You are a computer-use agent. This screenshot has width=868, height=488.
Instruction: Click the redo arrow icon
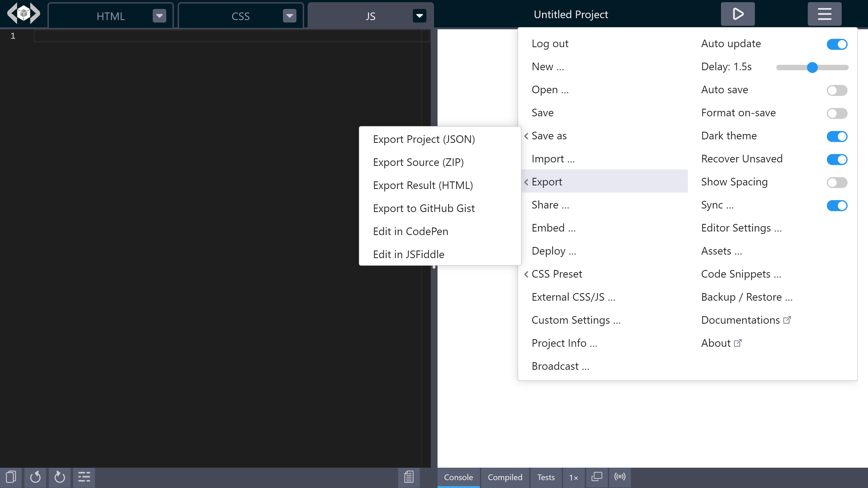coord(60,477)
